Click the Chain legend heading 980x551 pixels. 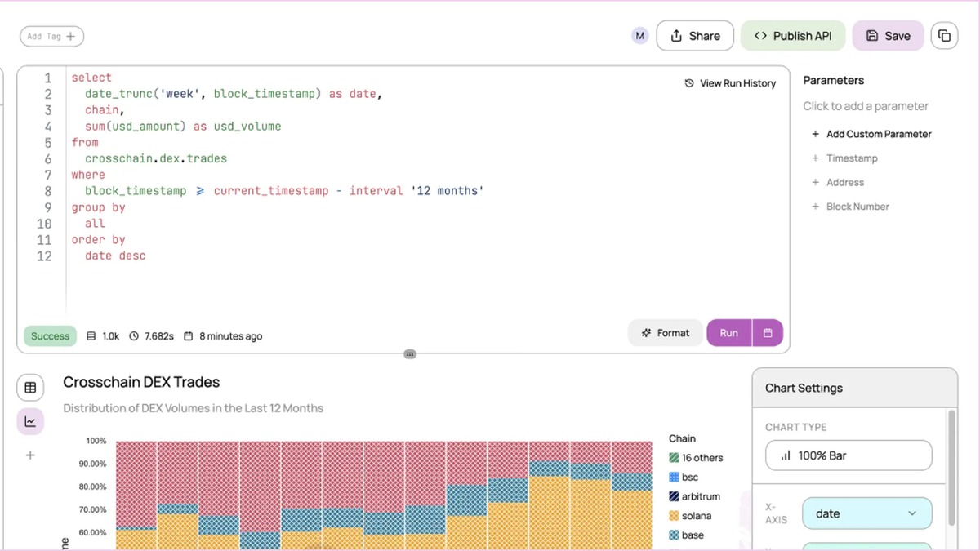[682, 438]
